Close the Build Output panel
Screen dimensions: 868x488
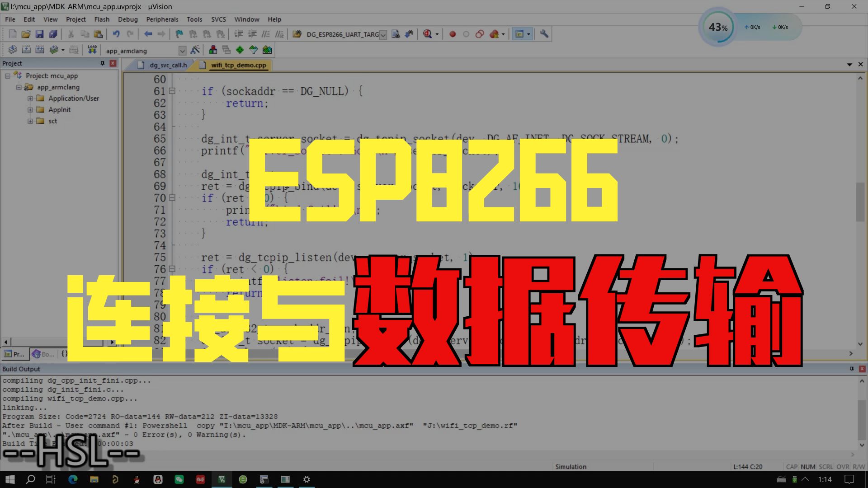[862, 369]
